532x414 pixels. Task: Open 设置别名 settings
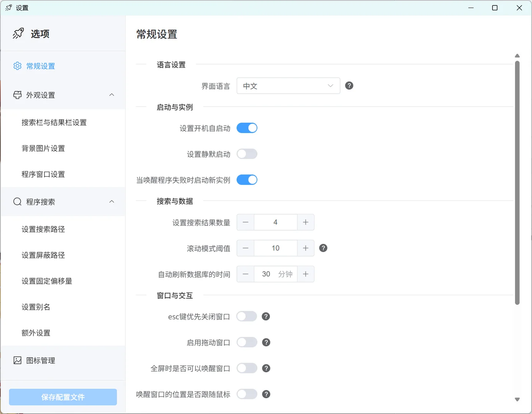36,307
